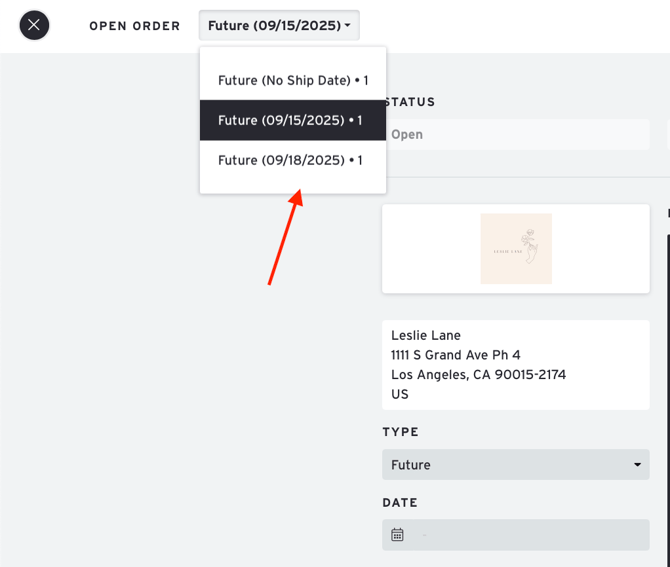Click the Leslie Lane name in address card
This screenshot has height=567, width=670.
coord(426,336)
